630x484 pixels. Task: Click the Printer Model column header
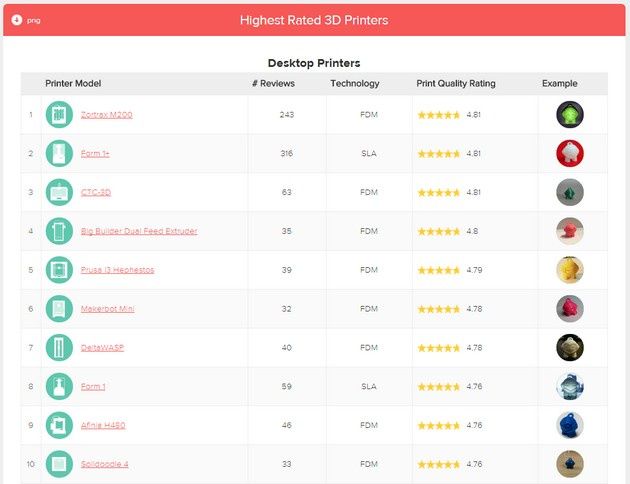(73, 84)
